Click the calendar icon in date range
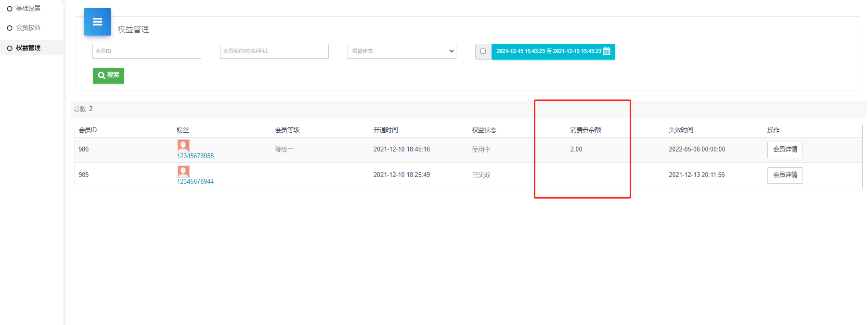The height and width of the screenshot is (325, 868). (607, 51)
